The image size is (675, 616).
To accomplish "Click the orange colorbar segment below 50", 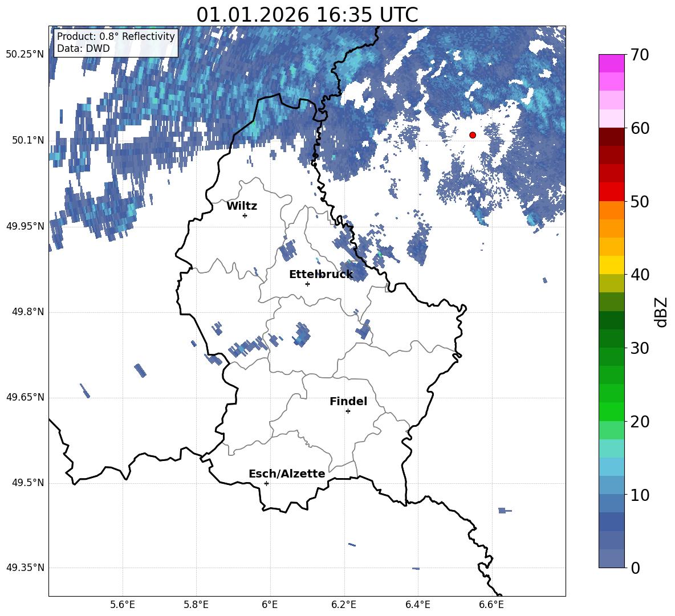I will 611,210.
